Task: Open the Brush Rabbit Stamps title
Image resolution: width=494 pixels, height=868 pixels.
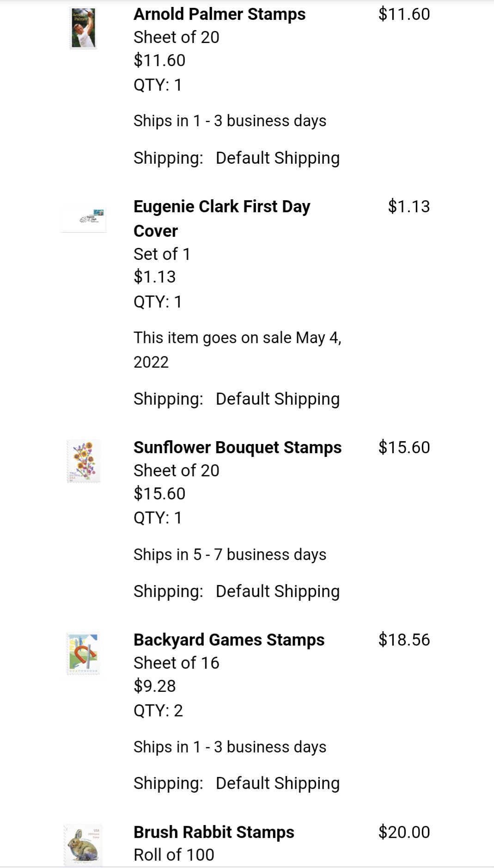Action: pos(213,832)
